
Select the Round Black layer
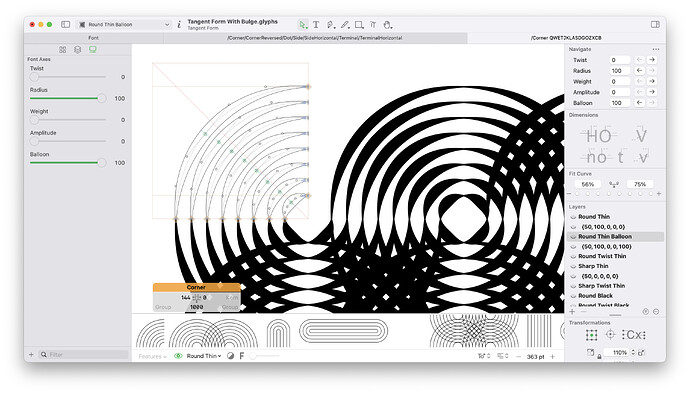click(595, 296)
